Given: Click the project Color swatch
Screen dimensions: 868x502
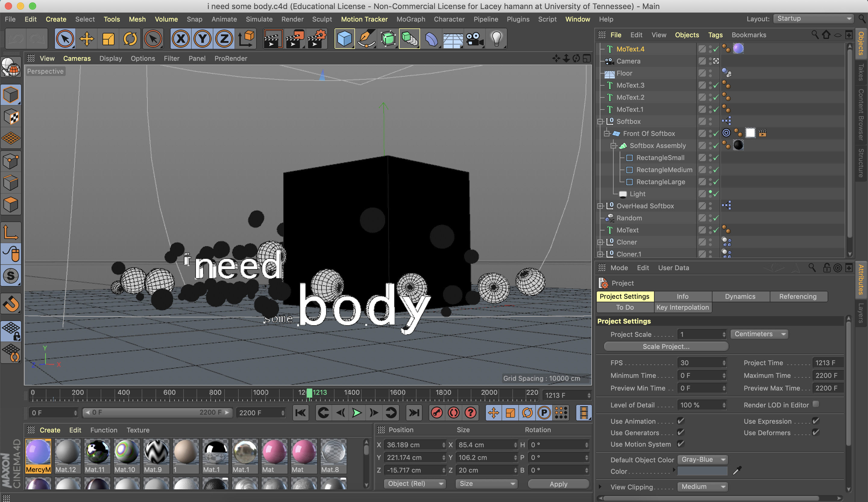Looking at the screenshot, I should tap(702, 471).
